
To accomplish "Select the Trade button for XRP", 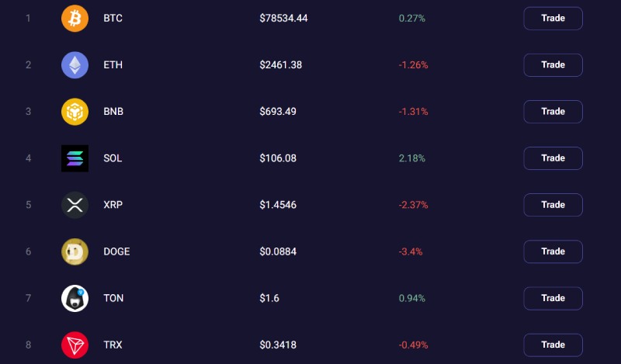I will coord(553,205).
